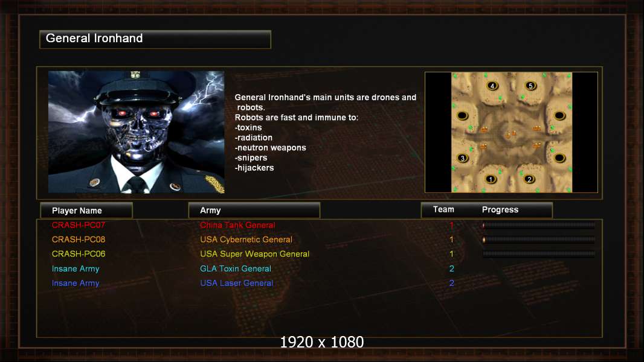This screenshot has width=644, height=362.
Task: Click the Player Name column header
Action: coord(86,211)
